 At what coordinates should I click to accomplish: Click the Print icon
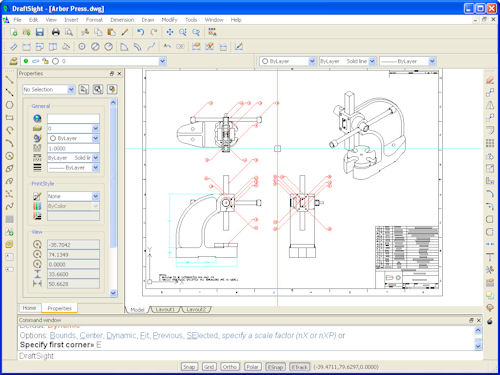pyautogui.click(x=56, y=32)
